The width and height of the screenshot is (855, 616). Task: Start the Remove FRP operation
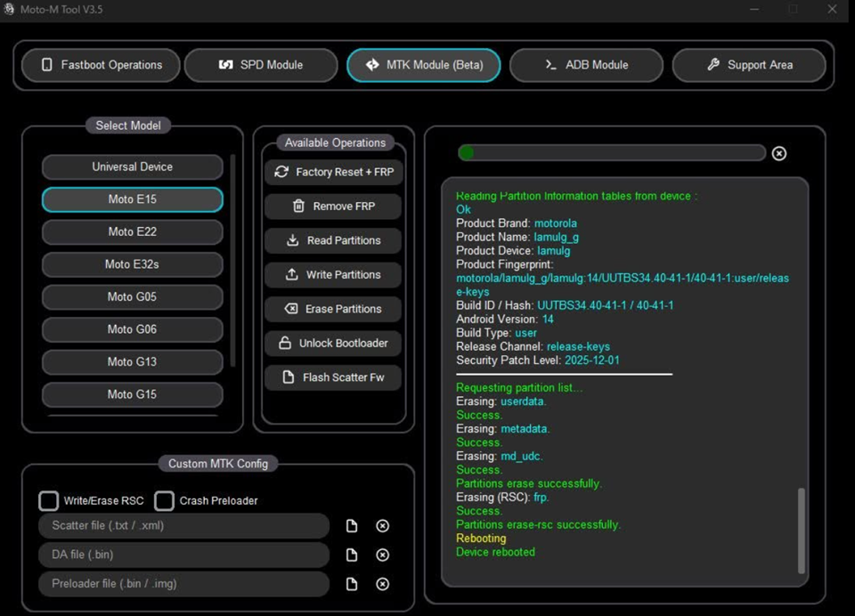click(x=333, y=207)
